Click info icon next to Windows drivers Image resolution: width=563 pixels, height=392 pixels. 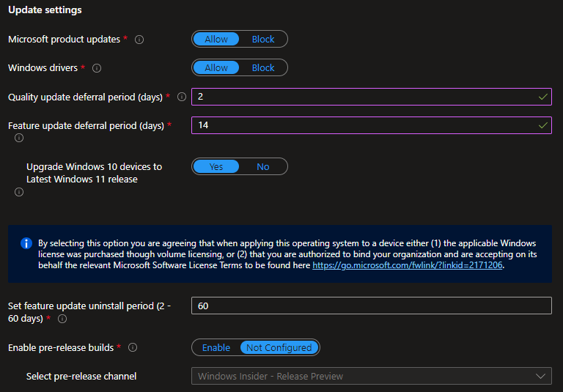[x=97, y=68]
